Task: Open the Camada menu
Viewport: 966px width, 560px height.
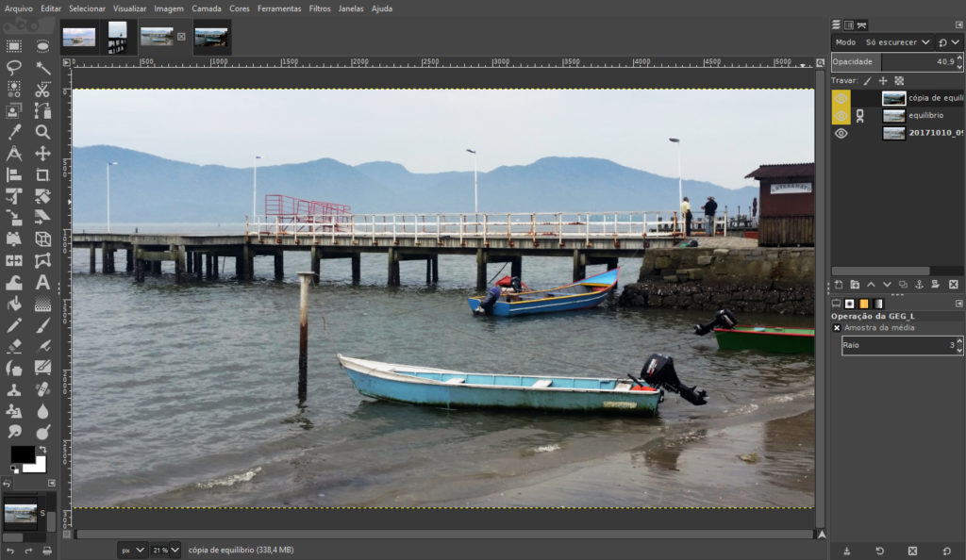Action: (207, 8)
